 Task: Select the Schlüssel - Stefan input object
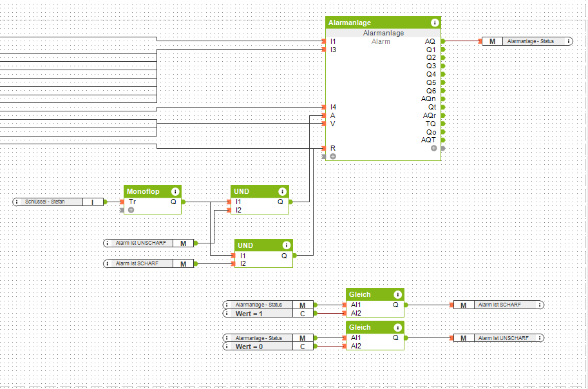(58, 202)
